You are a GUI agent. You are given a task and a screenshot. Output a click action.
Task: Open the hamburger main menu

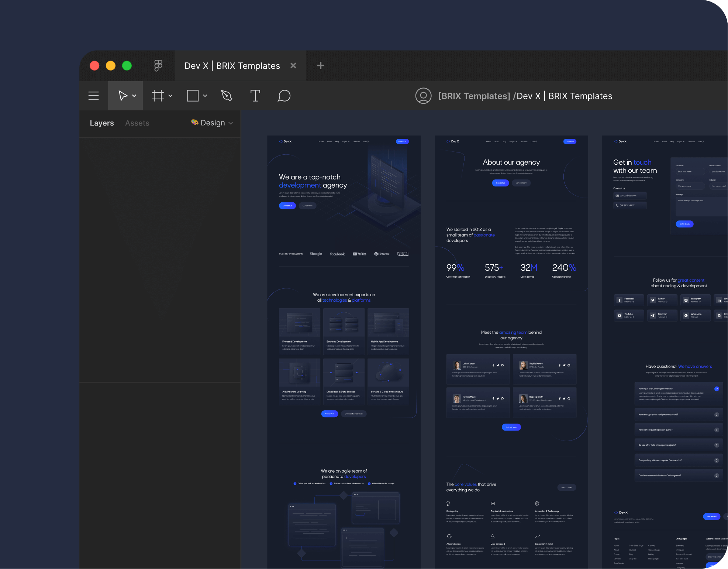coord(93,96)
